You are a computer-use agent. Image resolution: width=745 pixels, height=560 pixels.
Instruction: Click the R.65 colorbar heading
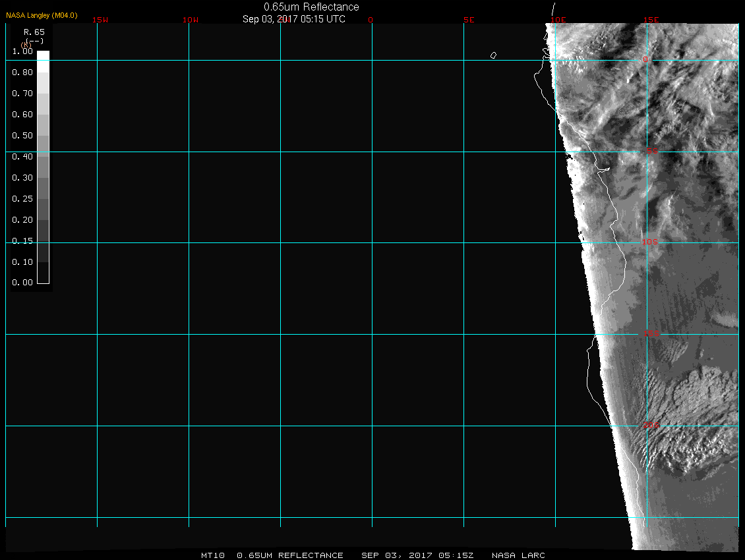coord(33,32)
